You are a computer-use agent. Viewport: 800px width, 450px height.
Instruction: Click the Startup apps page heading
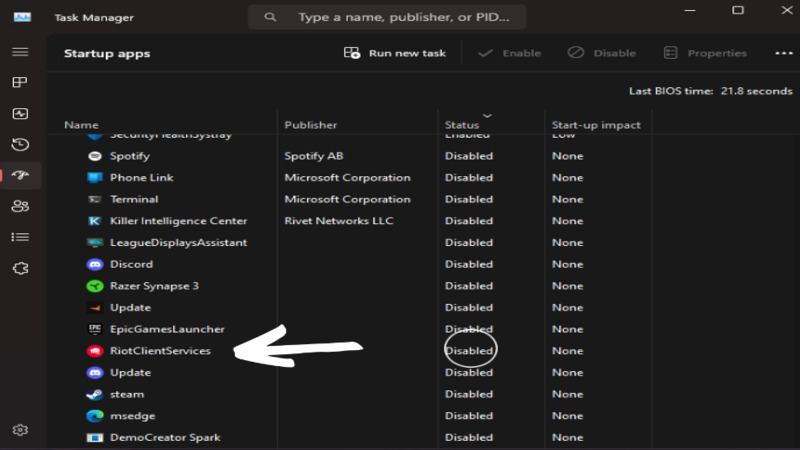coord(107,54)
